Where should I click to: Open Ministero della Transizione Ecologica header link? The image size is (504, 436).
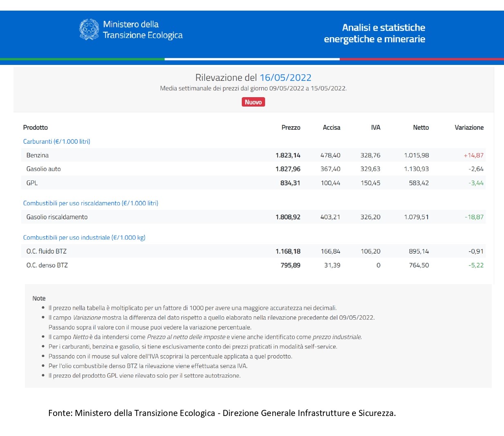tap(143, 30)
